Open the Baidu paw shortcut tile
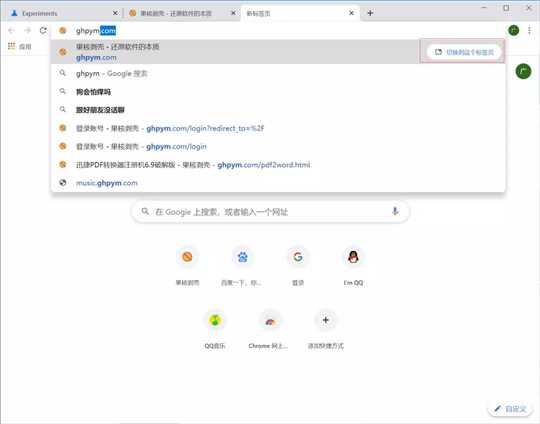Image resolution: width=540 pixels, height=424 pixels. [x=242, y=257]
